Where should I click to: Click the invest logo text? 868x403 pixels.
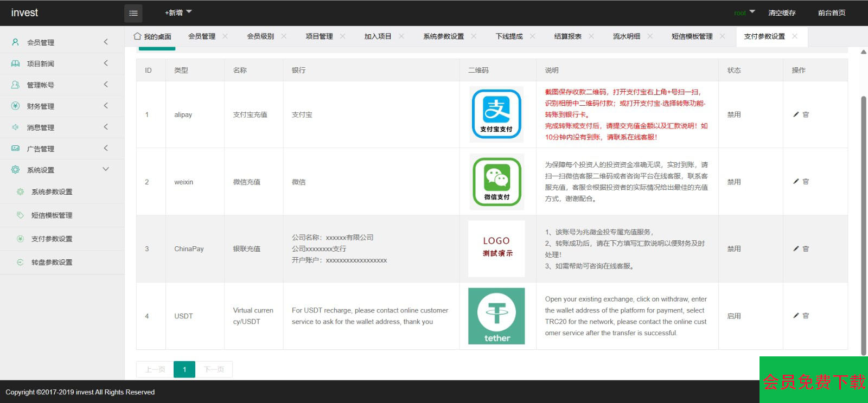[x=24, y=12]
